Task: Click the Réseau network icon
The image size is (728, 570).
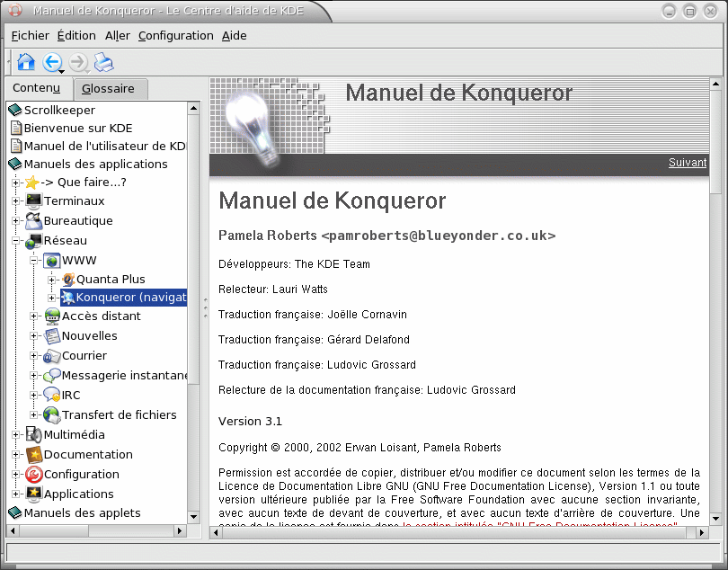Action: 34,241
